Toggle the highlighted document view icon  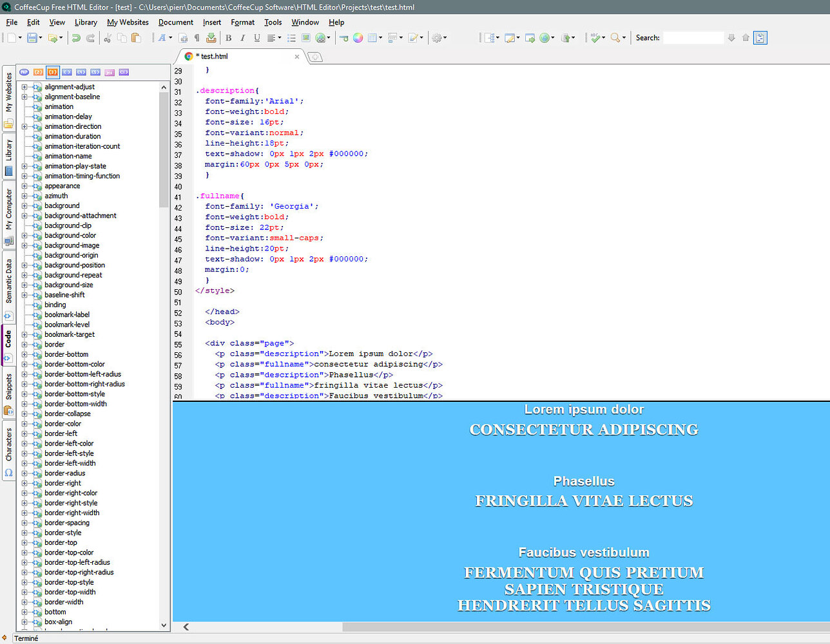click(760, 38)
